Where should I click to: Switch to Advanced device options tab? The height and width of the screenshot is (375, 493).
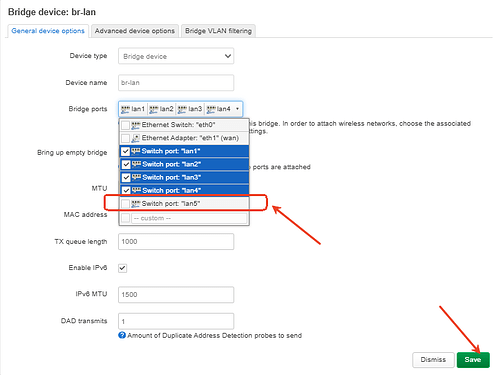135,31
